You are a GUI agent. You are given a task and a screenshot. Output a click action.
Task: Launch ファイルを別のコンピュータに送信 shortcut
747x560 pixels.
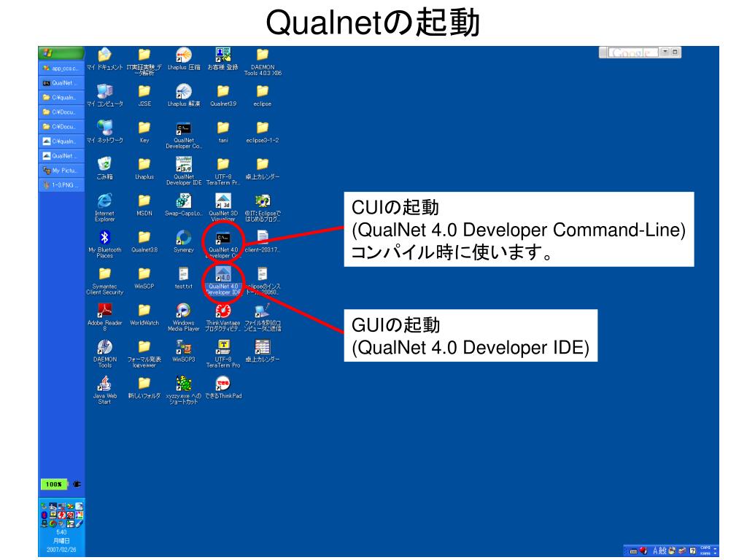[263, 317]
